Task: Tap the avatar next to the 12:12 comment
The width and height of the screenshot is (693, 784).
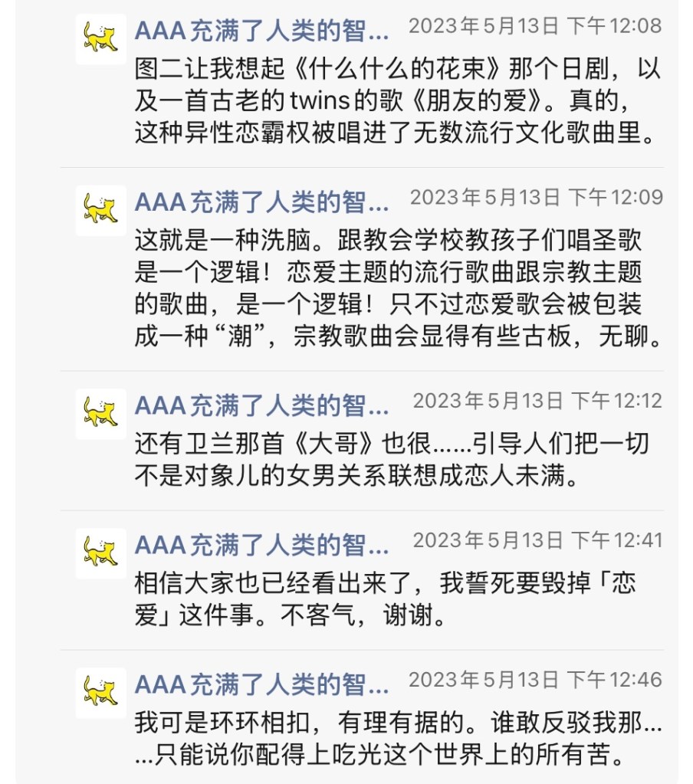Action: pos(101,413)
